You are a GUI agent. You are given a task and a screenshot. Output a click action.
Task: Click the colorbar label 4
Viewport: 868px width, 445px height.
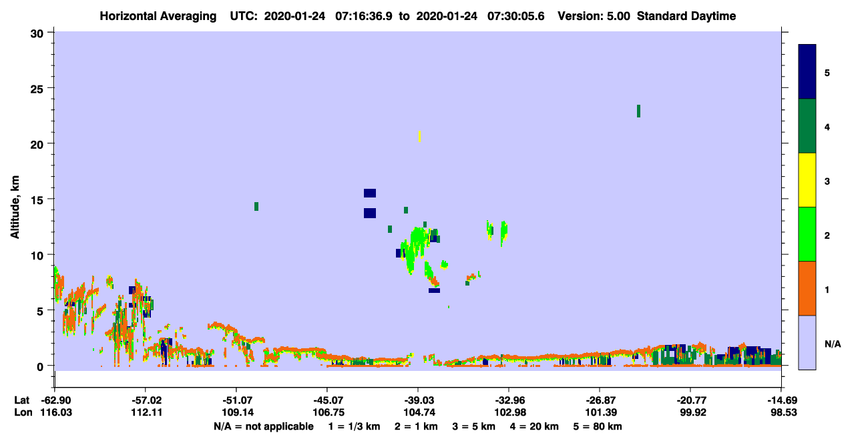[827, 127]
